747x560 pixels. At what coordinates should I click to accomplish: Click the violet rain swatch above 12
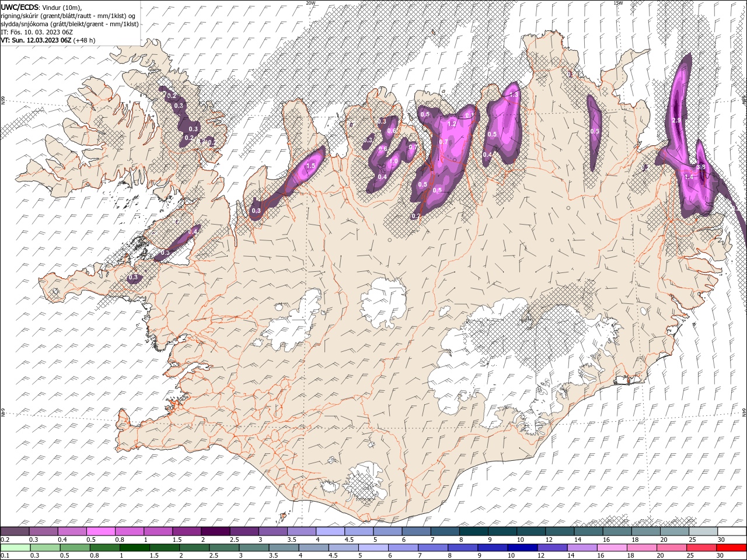pyautogui.click(x=552, y=547)
